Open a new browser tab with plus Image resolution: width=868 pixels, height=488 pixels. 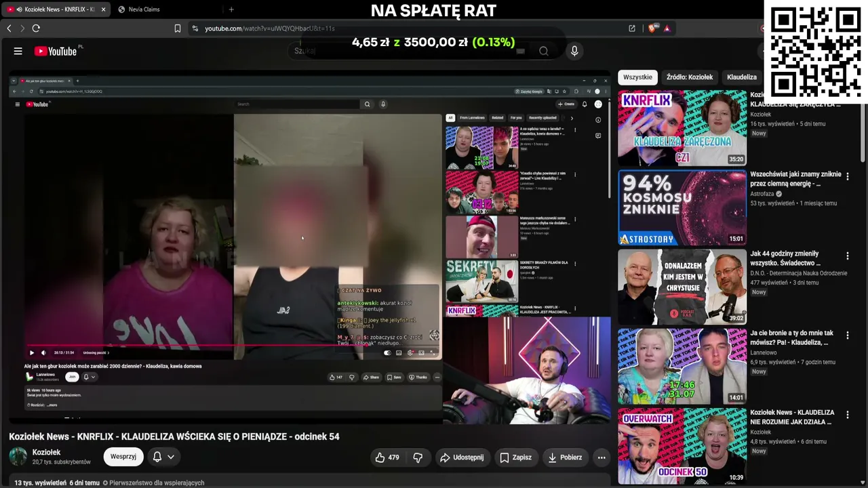(x=231, y=9)
